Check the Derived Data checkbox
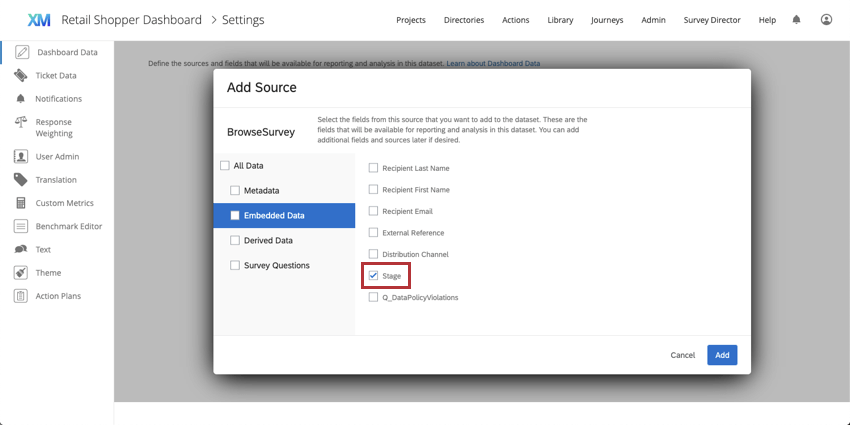This screenshot has width=850, height=425. (x=235, y=240)
